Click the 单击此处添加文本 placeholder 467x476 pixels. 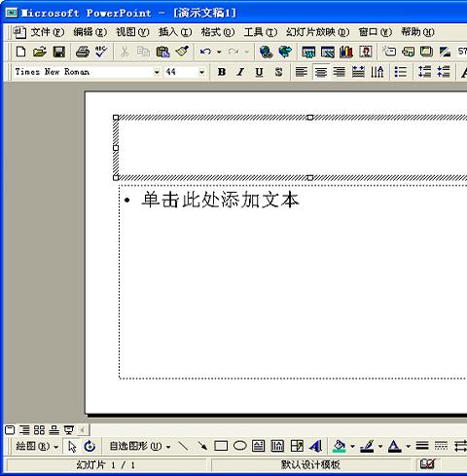pyautogui.click(x=220, y=200)
